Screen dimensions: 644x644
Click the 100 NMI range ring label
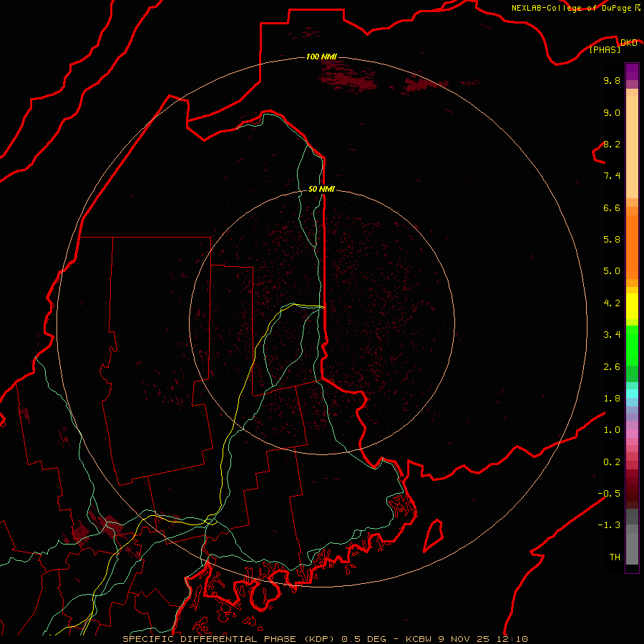[x=321, y=57]
